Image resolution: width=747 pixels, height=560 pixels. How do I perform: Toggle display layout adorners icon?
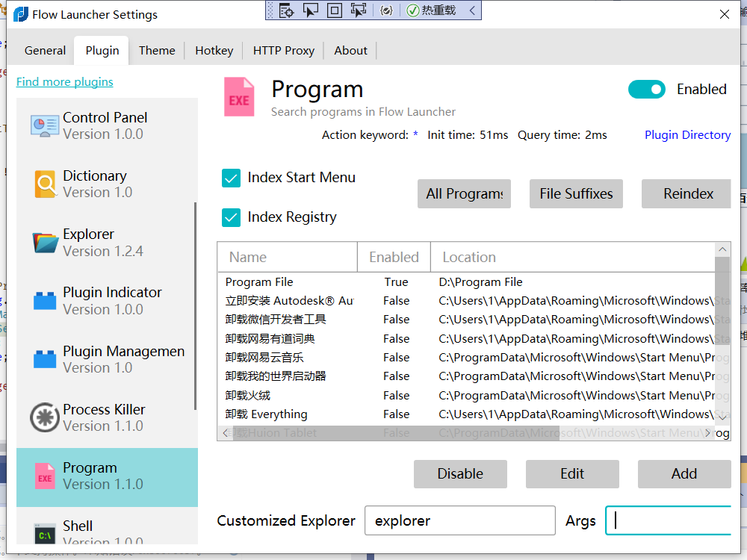335,10
